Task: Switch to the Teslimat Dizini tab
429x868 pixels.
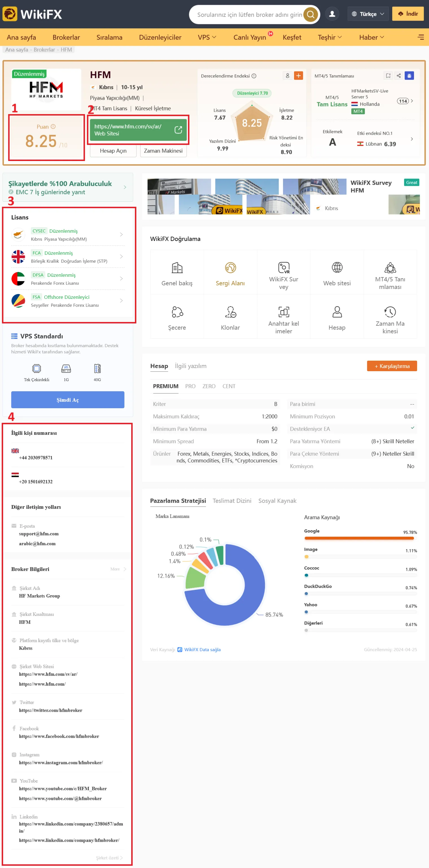Action: pos(232,501)
